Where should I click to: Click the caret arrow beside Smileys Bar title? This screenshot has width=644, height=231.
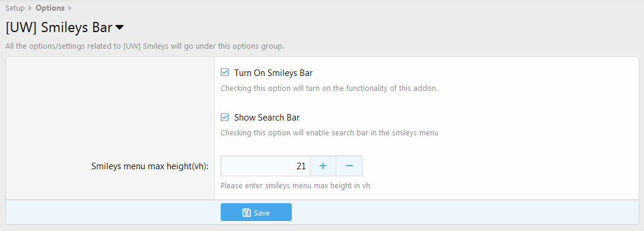coord(120,28)
